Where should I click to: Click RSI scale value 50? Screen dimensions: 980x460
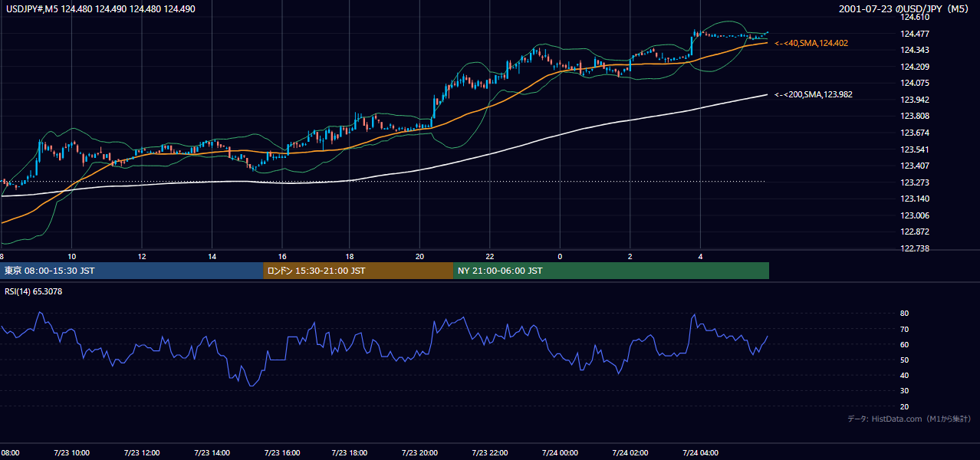click(x=905, y=360)
